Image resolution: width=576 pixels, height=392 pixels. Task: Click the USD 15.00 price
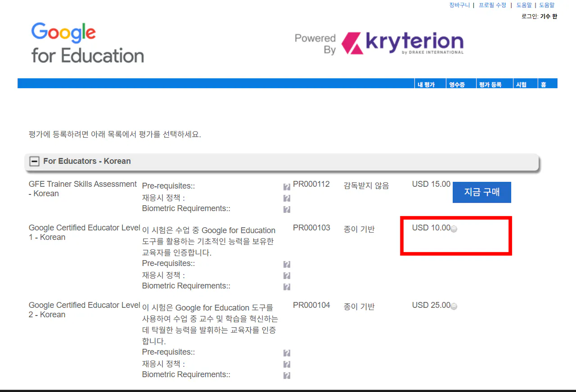tap(431, 184)
